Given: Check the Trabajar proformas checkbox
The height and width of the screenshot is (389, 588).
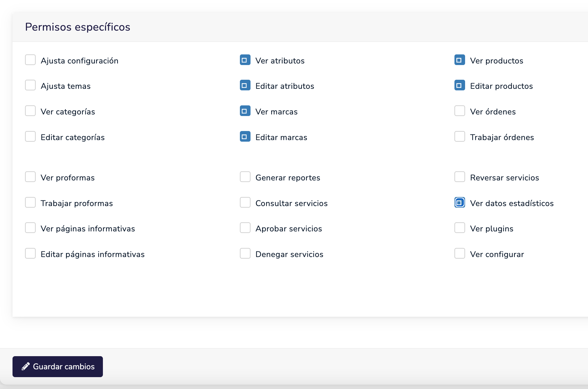Looking at the screenshot, I should pyautogui.click(x=30, y=202).
